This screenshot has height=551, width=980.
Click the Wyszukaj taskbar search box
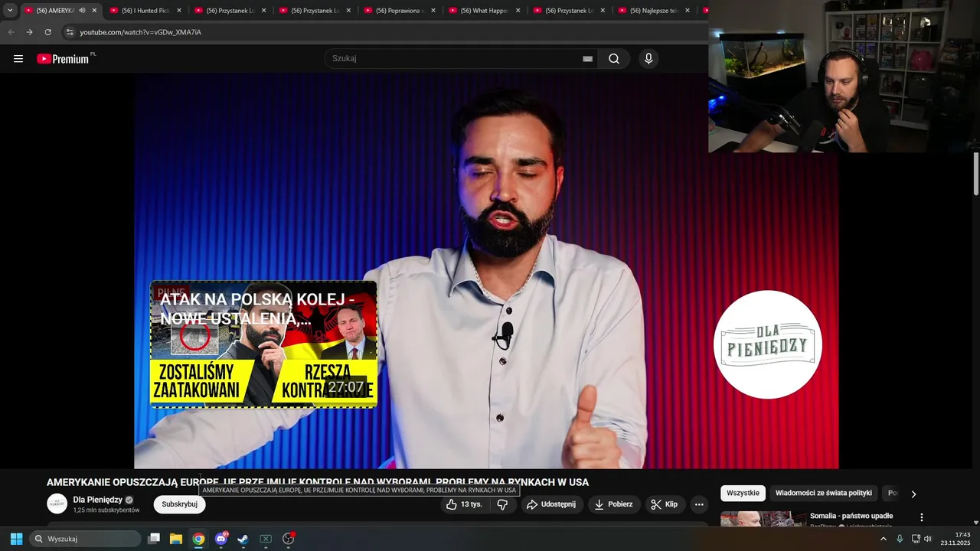coord(86,539)
